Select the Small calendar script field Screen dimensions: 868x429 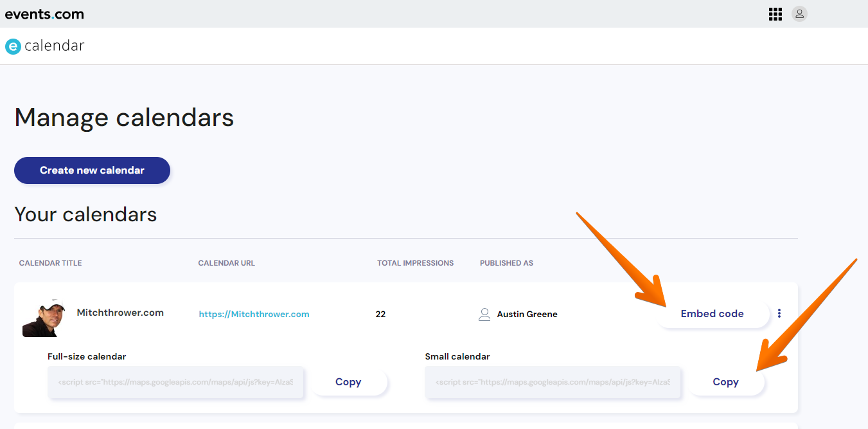click(553, 382)
